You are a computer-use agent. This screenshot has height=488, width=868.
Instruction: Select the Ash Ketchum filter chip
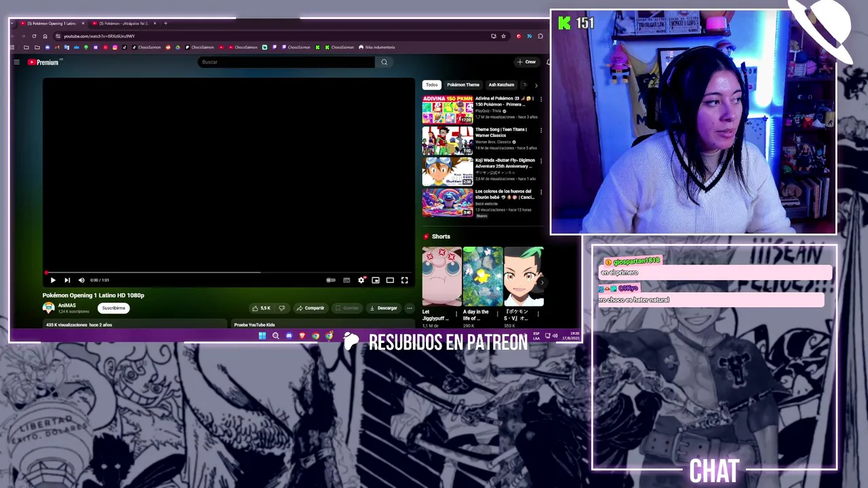pyautogui.click(x=501, y=85)
